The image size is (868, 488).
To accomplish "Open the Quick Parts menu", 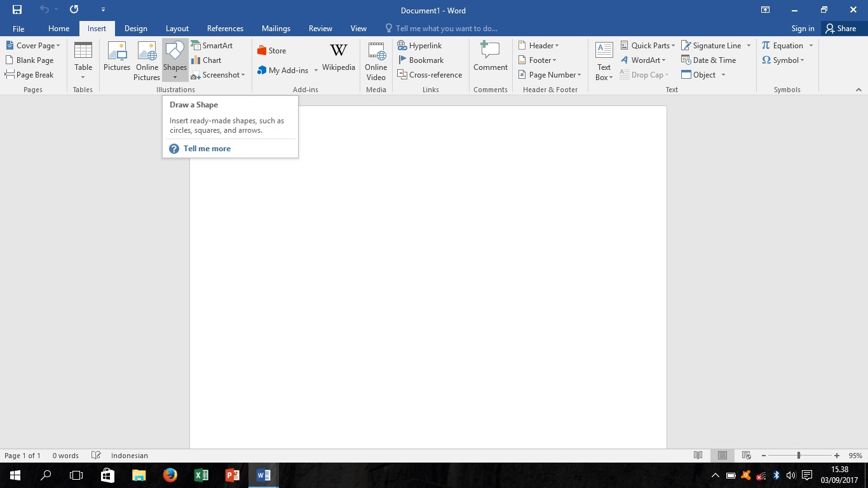I will point(648,46).
